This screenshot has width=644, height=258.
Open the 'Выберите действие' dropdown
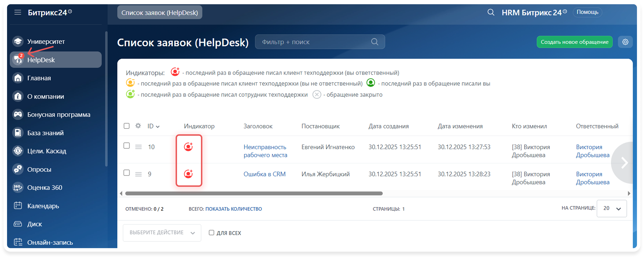click(x=162, y=233)
